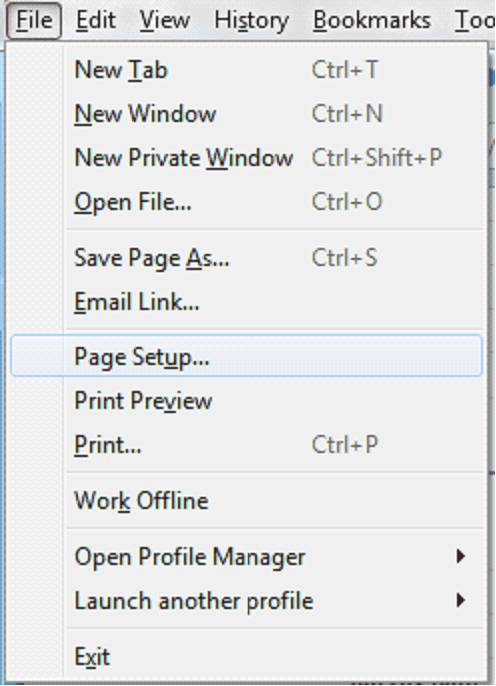The width and height of the screenshot is (496, 686).
Task: Open the History menu
Action: point(251,21)
